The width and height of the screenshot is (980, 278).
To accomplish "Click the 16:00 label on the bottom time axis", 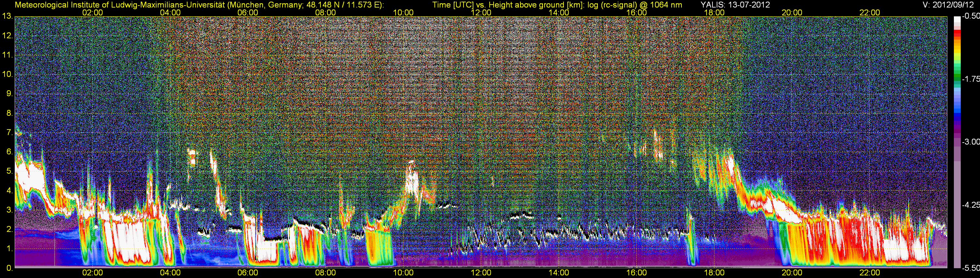I will click(636, 273).
